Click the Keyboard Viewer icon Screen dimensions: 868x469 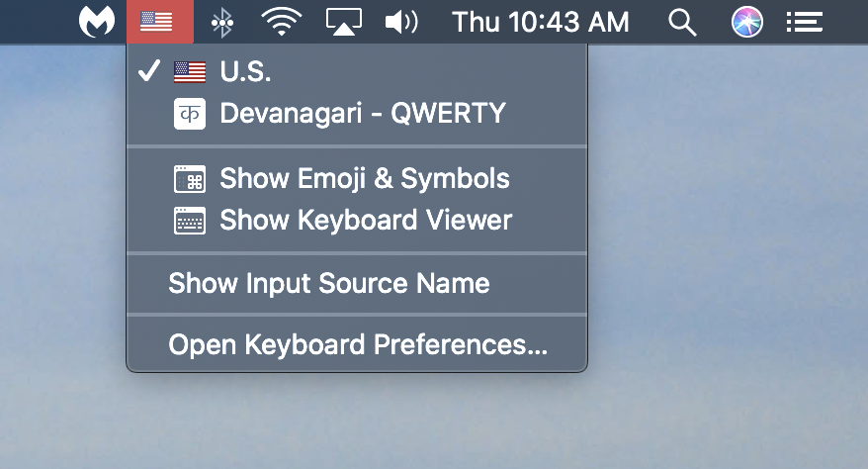coord(190,221)
